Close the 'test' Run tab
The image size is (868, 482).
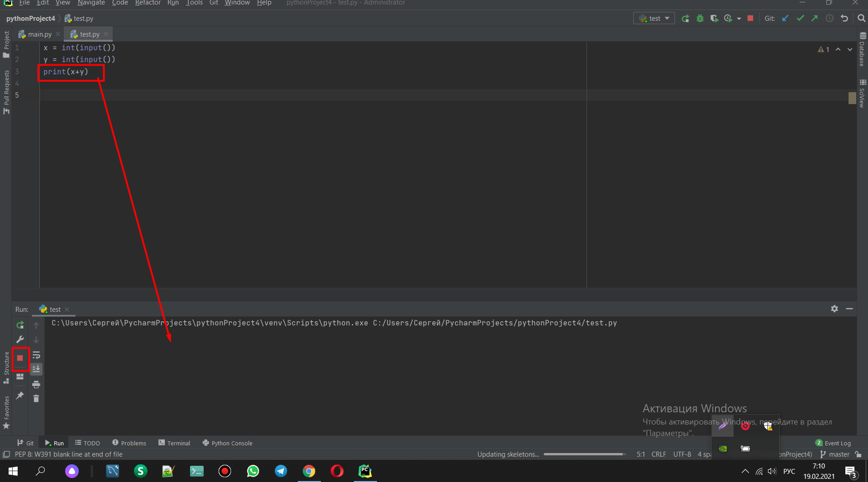67,310
